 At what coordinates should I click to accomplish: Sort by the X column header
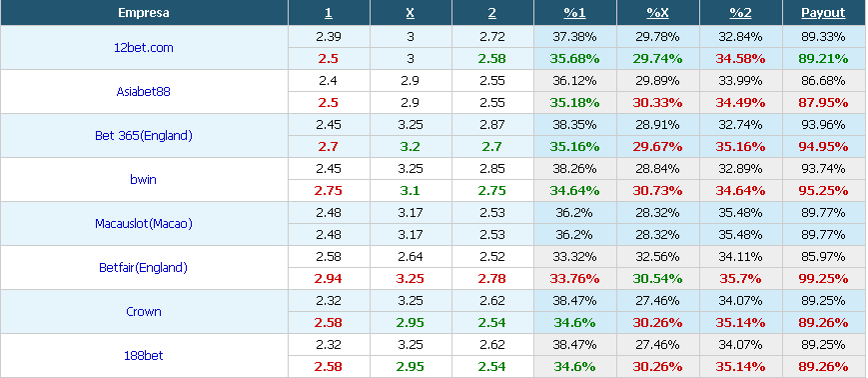[x=411, y=13]
